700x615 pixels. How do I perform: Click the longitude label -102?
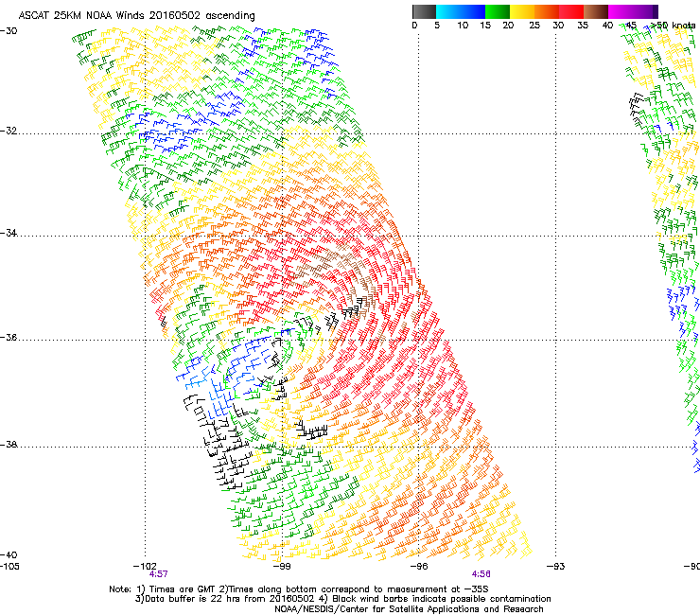tap(145, 567)
